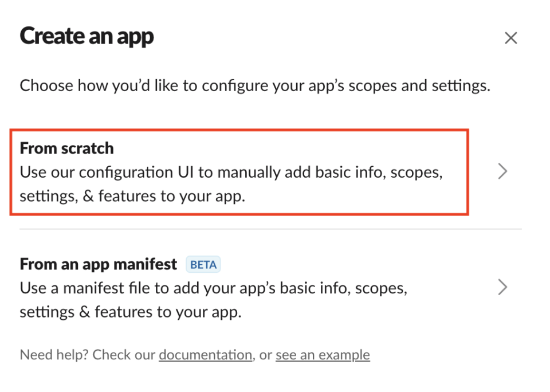
Task: Click the chevron beside From an app manifest
Action: pyautogui.click(x=502, y=287)
